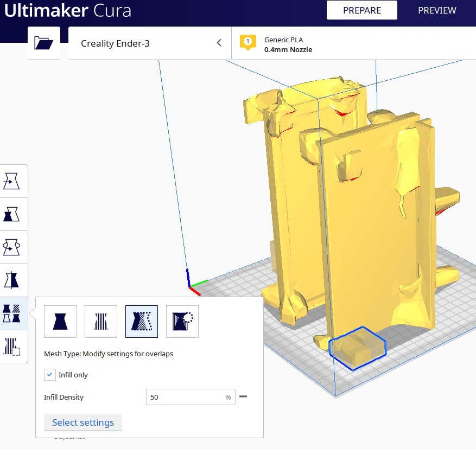
Task: Open the Creality Ender-3 printer dropdown
Action: point(150,43)
